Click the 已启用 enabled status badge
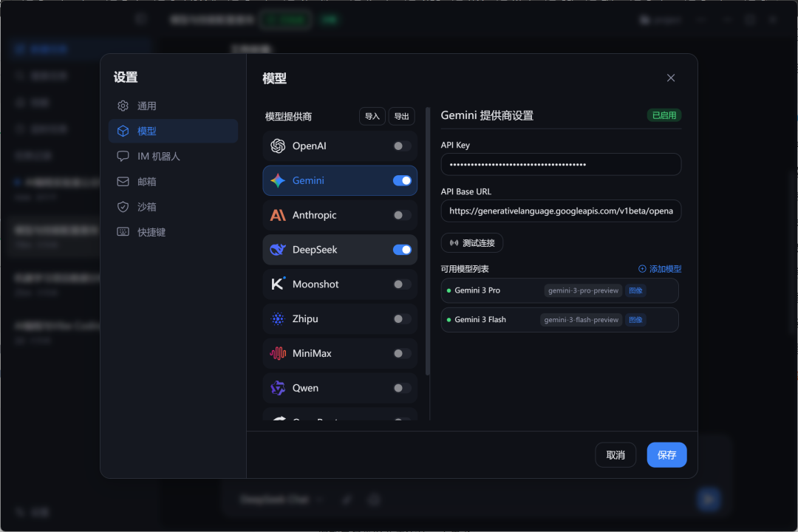Screen dimensions: 798x532 [664, 115]
